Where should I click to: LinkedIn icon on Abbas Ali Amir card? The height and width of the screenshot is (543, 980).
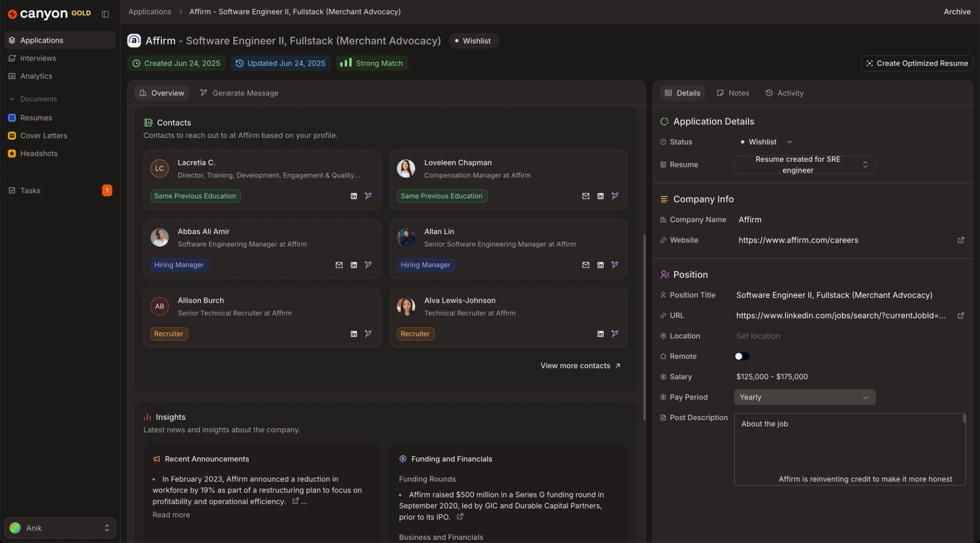(x=354, y=265)
